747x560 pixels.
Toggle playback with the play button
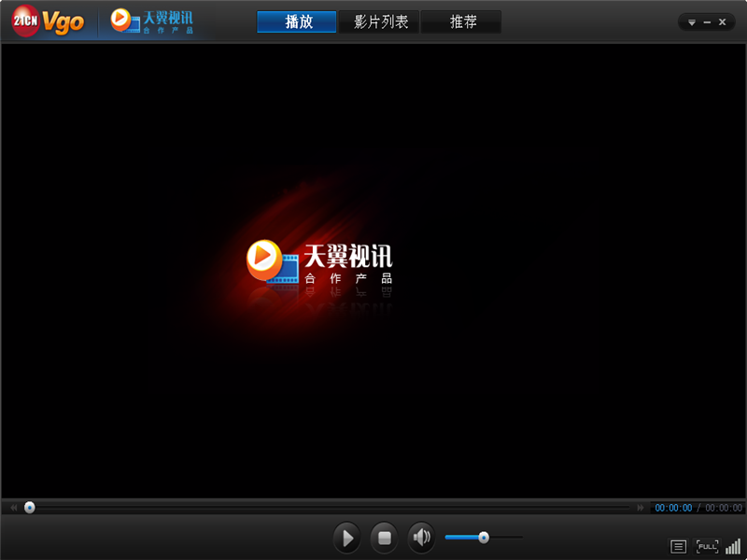click(347, 538)
